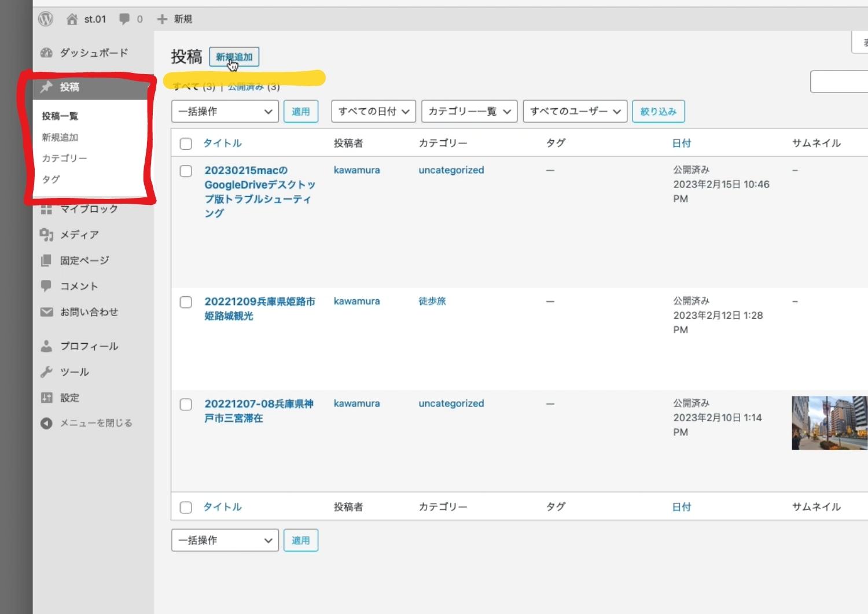This screenshot has height=614, width=868.
Task: Click the 公開済み (3) filter link
Action: point(253,87)
